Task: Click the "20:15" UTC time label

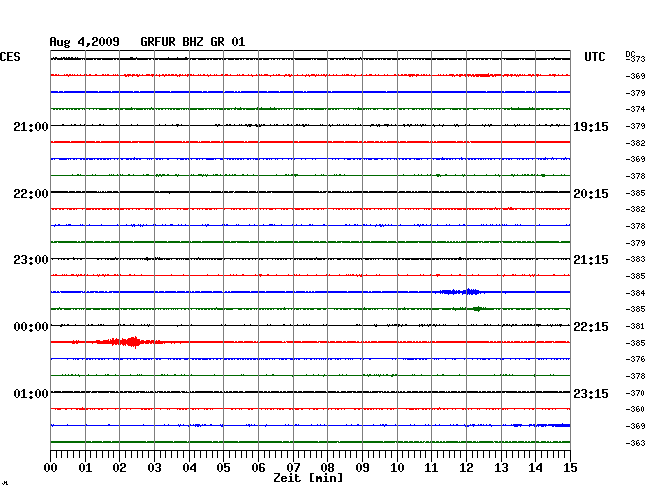Action: point(591,194)
